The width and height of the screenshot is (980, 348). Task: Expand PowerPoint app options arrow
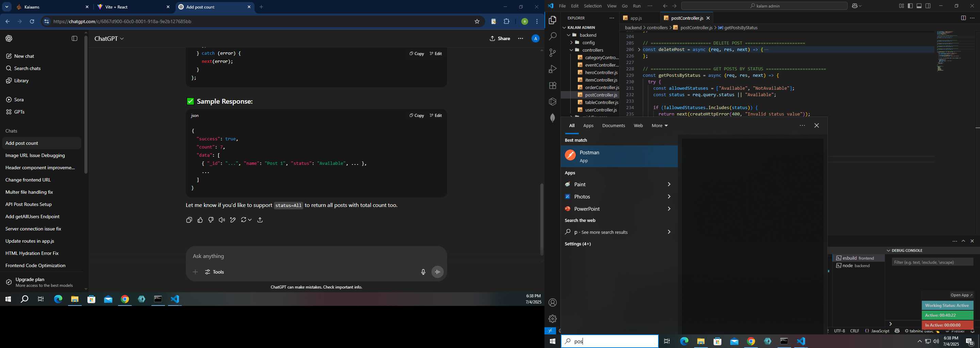tap(669, 209)
